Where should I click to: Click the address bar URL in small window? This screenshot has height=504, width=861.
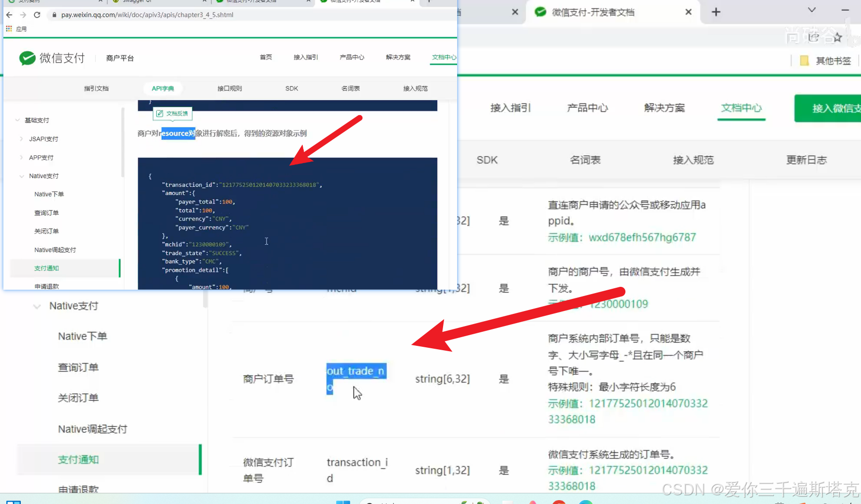pyautogui.click(x=147, y=15)
